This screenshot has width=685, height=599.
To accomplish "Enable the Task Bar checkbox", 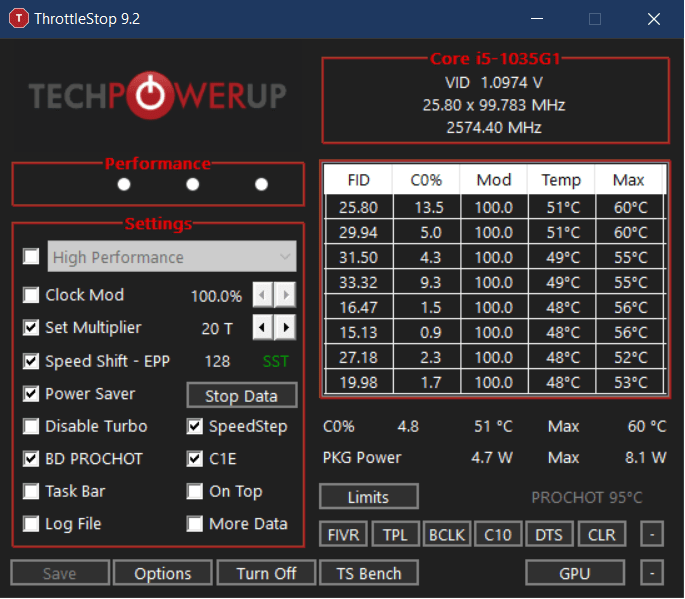I will (31, 491).
